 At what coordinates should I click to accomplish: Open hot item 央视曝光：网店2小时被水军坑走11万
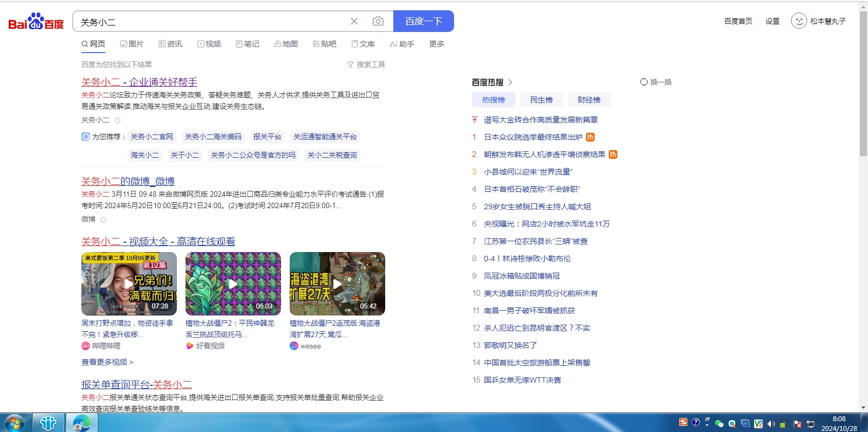(547, 224)
